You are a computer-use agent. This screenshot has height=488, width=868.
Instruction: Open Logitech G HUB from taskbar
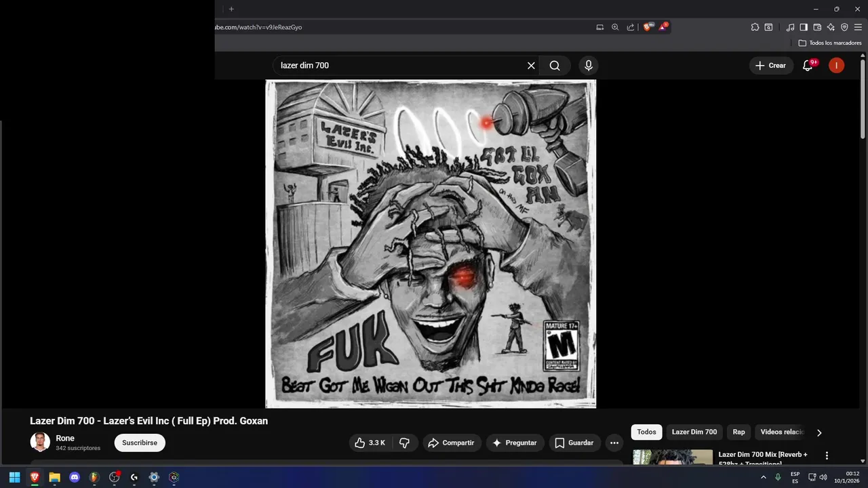134,477
